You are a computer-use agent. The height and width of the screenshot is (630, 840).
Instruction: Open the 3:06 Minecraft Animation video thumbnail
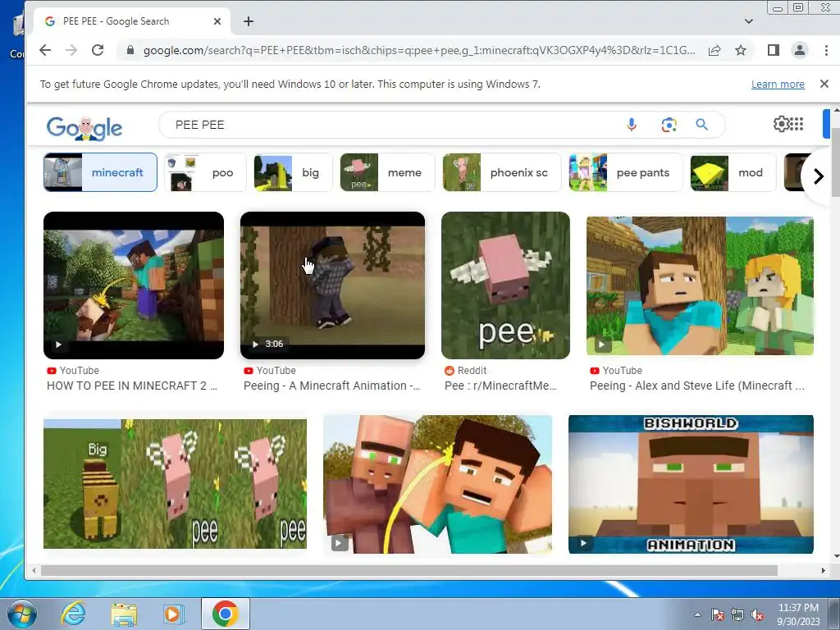click(332, 285)
